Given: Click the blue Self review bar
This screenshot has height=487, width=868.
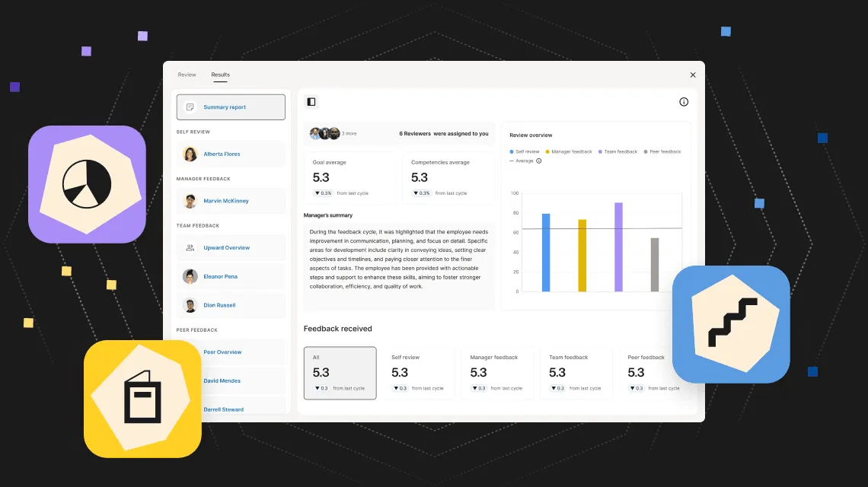Looking at the screenshot, I should (546, 253).
